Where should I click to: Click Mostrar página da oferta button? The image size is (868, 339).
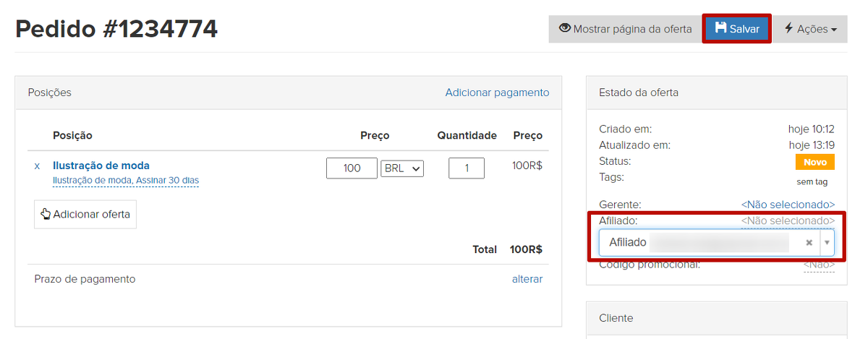(x=625, y=29)
